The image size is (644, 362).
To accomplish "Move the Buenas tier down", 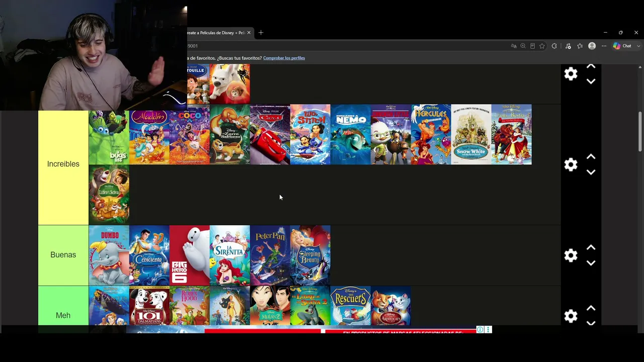I will coord(591,262).
